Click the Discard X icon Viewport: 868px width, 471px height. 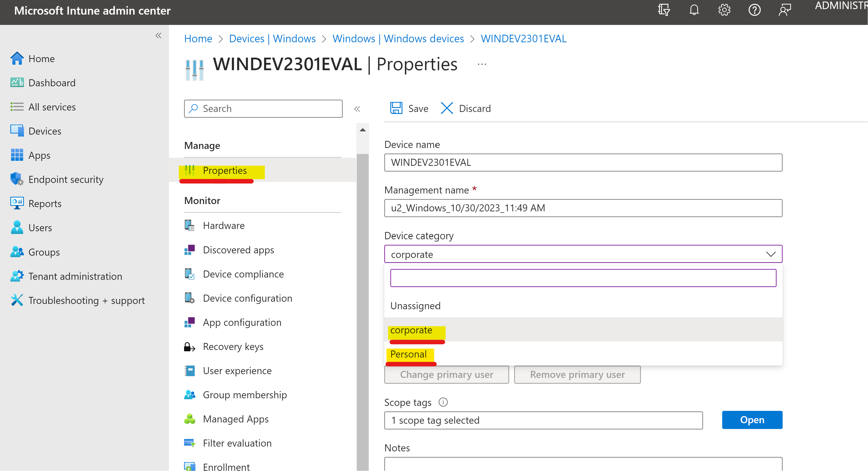(447, 108)
